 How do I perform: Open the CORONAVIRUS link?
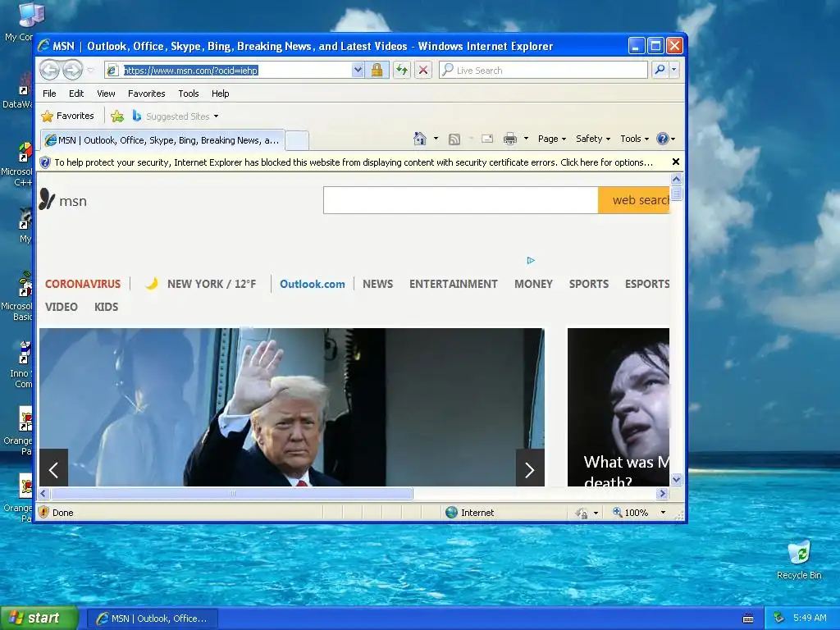(83, 284)
